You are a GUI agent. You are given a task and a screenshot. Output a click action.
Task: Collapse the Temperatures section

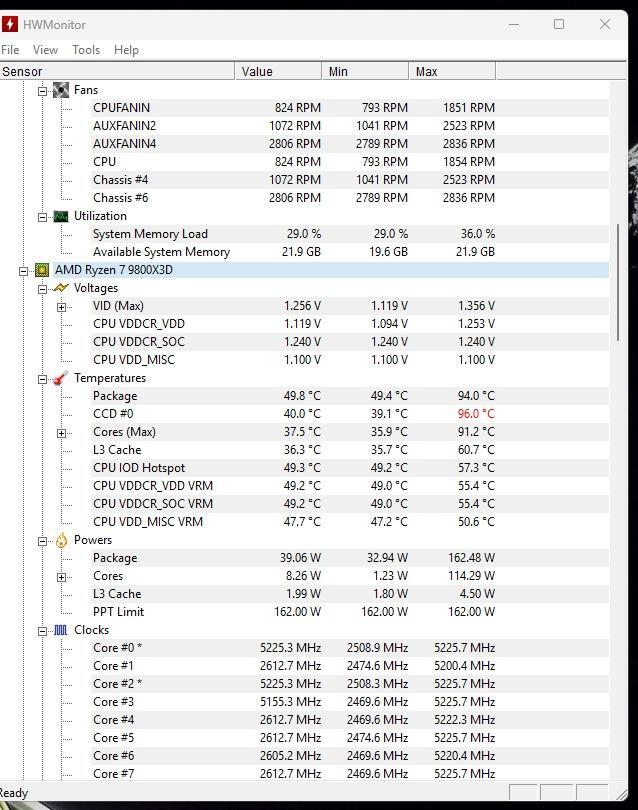point(42,380)
